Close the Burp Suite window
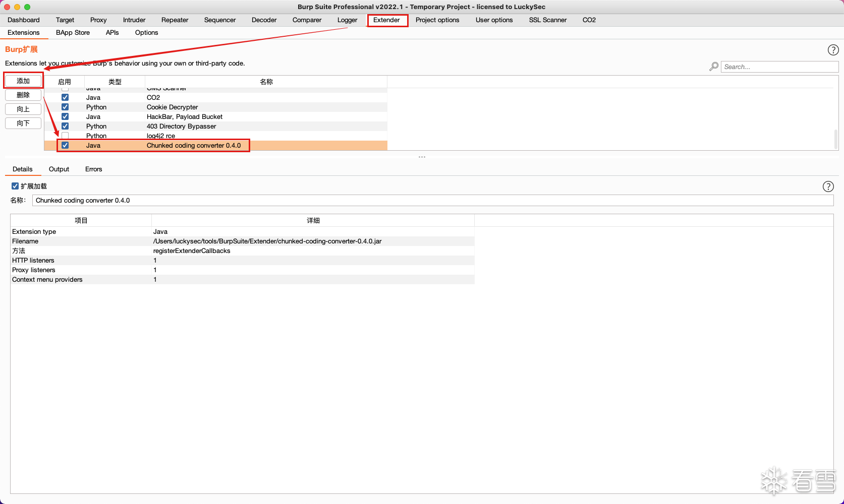Viewport: 844px width, 504px height. [x=7, y=7]
